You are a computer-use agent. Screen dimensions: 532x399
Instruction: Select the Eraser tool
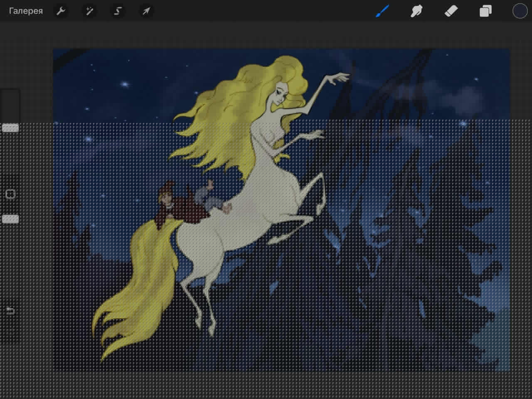(x=451, y=11)
